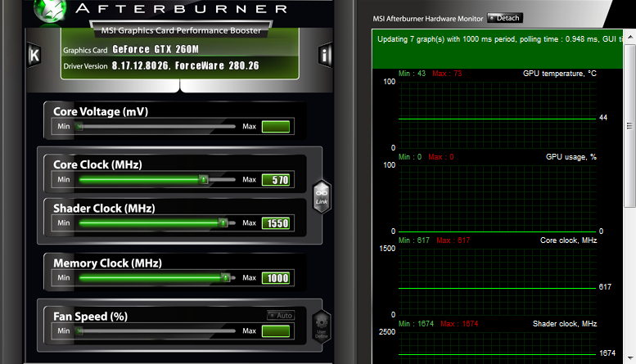Click the Memory Clock slider handle
This screenshot has height=364, width=636.
pos(226,277)
